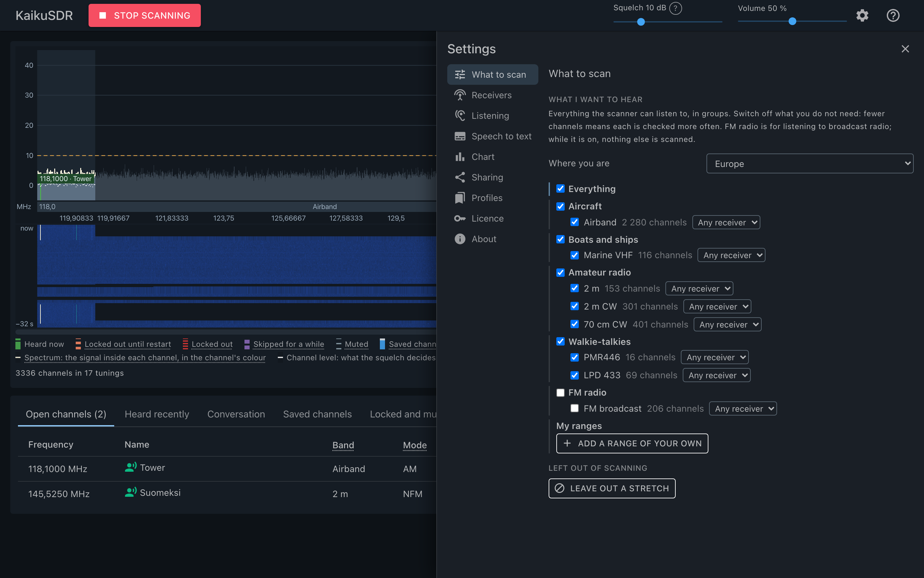
Task: Click the Receivers antenna icon
Action: point(460,95)
